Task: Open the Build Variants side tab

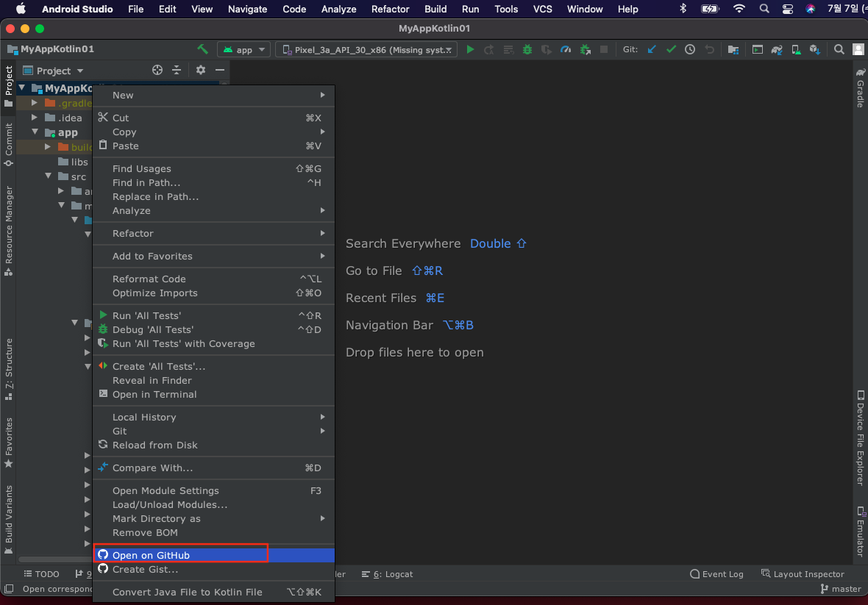Action: pos(8,519)
